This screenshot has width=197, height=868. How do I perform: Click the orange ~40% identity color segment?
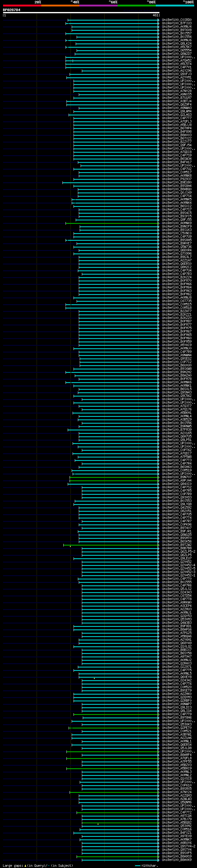(x=60, y=6)
